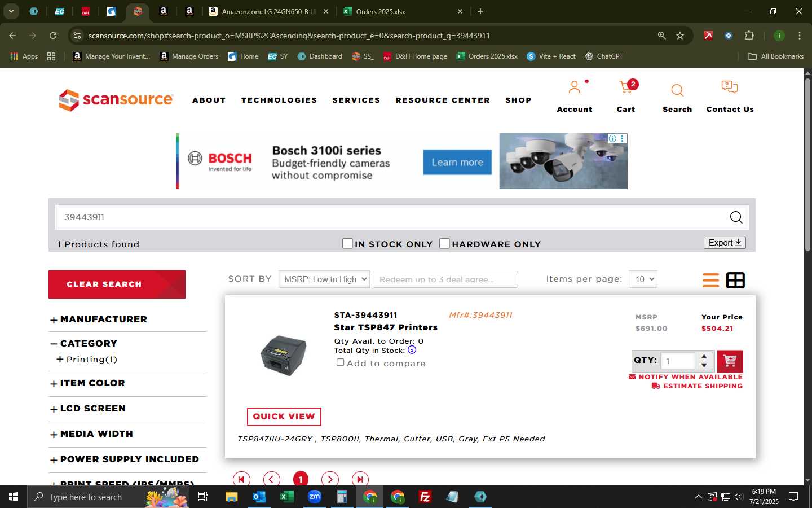Click Learn more on Bosch ad

point(457,163)
